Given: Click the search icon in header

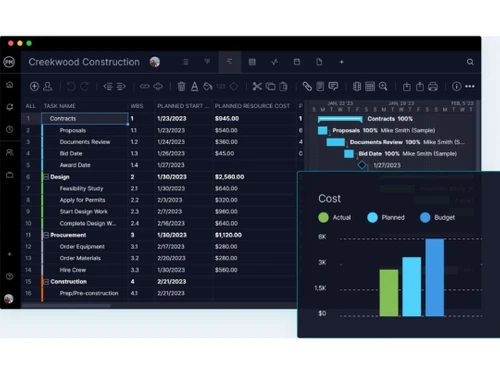Looking at the screenshot, I should click(470, 62).
